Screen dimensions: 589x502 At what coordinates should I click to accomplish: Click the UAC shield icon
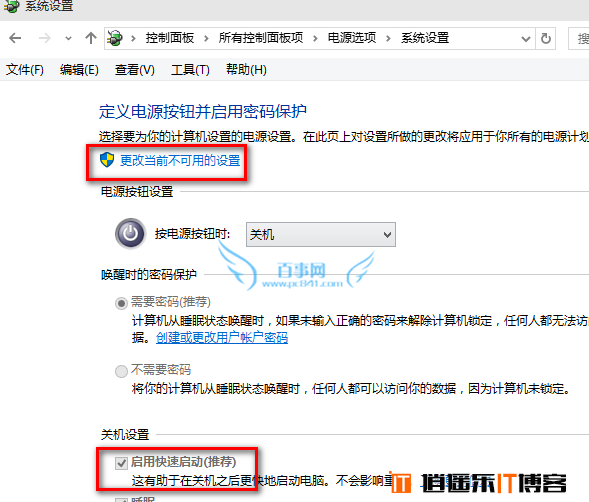click(107, 160)
